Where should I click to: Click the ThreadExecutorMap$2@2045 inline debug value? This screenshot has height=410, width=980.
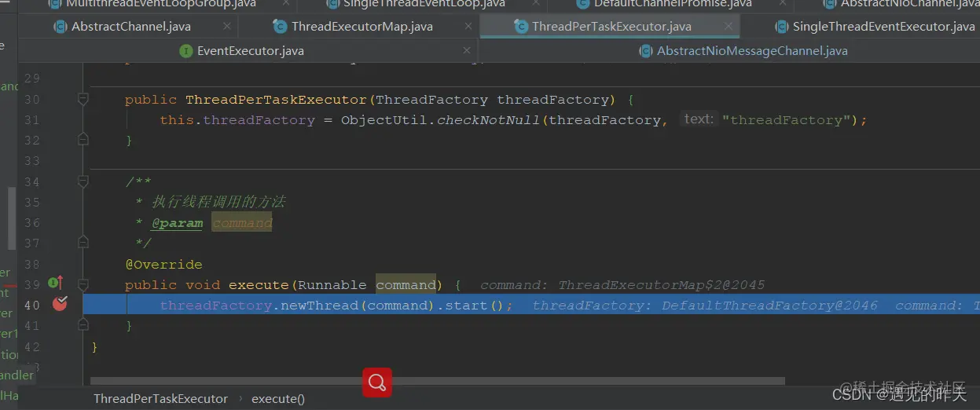click(x=662, y=285)
